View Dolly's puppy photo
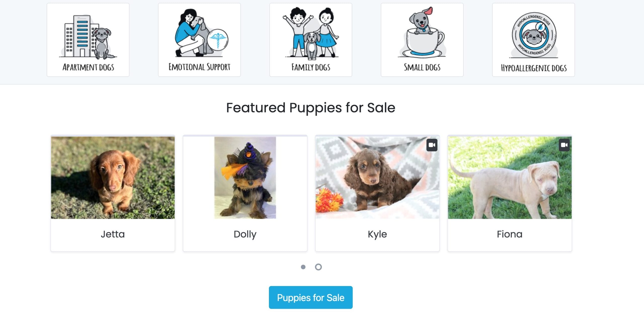Screen dimensions: 644x326 (245, 178)
